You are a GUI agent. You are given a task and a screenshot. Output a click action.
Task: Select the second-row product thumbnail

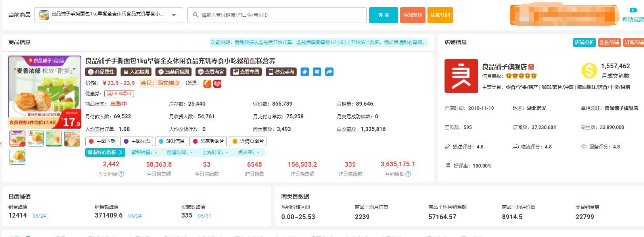pyautogui.click(x=17, y=157)
